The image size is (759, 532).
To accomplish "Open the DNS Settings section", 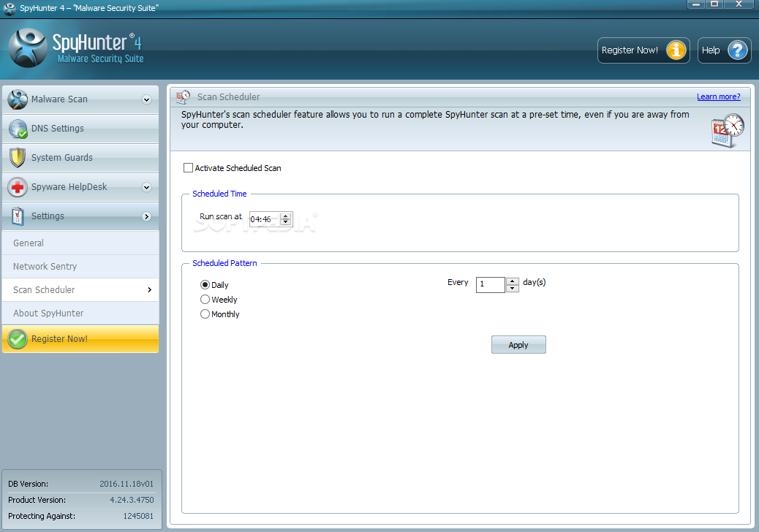I will (80, 129).
